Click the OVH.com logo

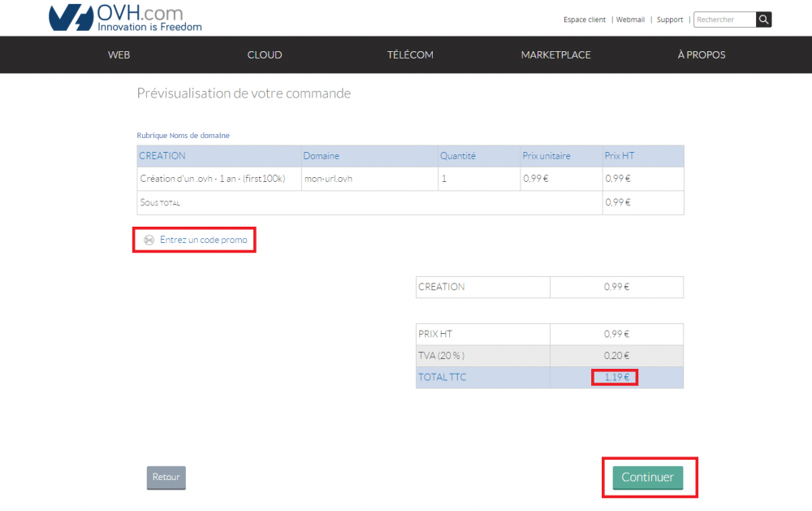pyautogui.click(x=125, y=18)
